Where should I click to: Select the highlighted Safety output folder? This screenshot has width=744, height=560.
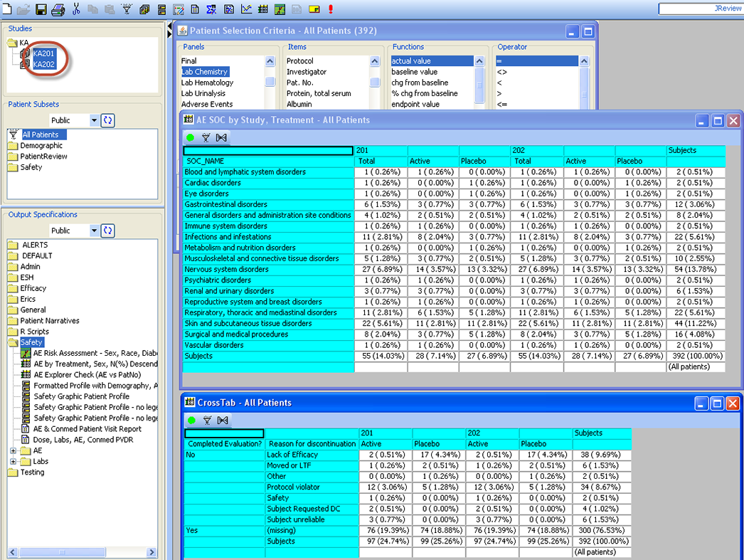click(x=31, y=342)
